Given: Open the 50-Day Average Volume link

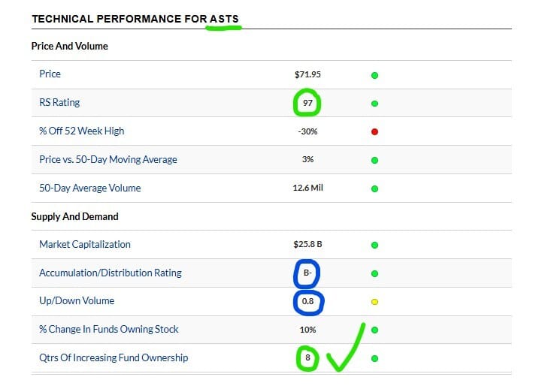Looking at the screenshot, I should (x=90, y=188).
